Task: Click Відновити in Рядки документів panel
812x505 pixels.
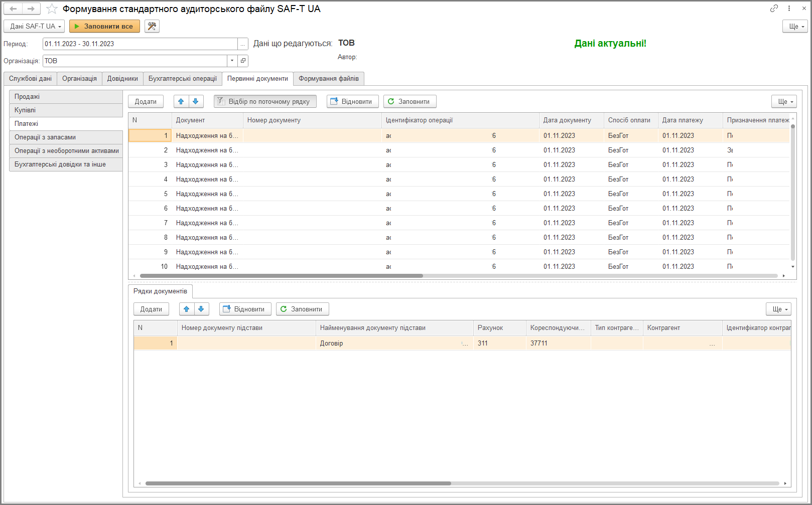Action: pyautogui.click(x=245, y=309)
